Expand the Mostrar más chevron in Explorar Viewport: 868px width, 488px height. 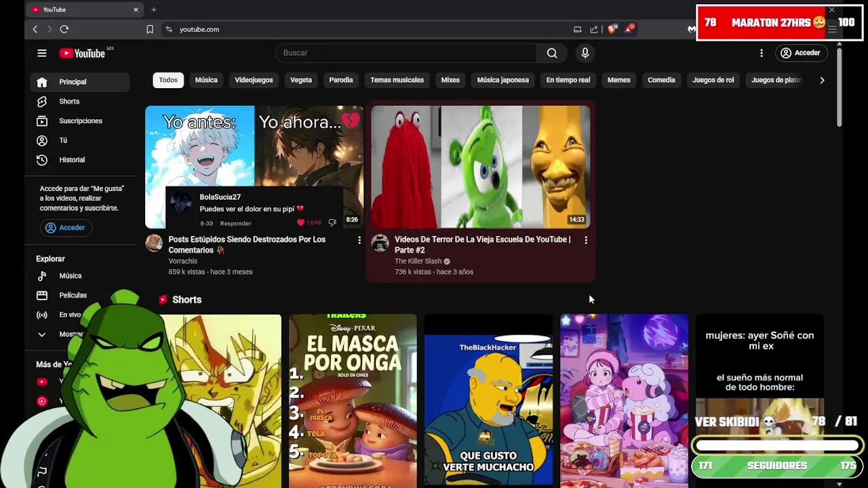pos(42,334)
